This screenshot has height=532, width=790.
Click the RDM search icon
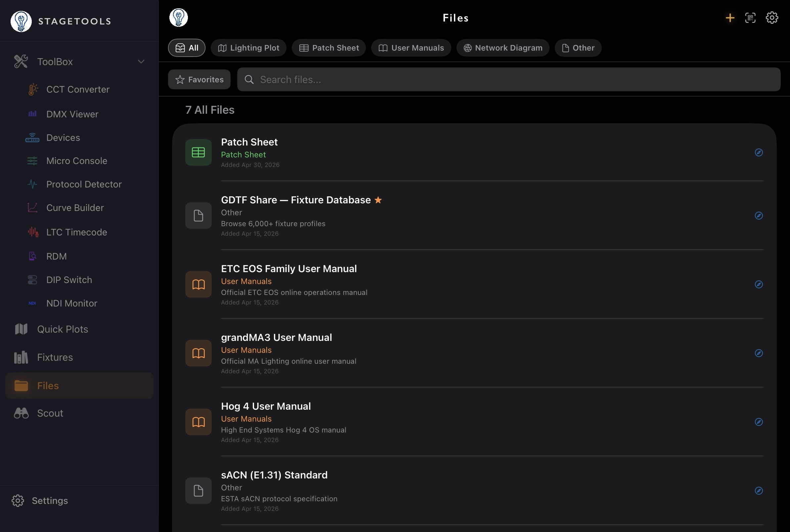pos(32,256)
